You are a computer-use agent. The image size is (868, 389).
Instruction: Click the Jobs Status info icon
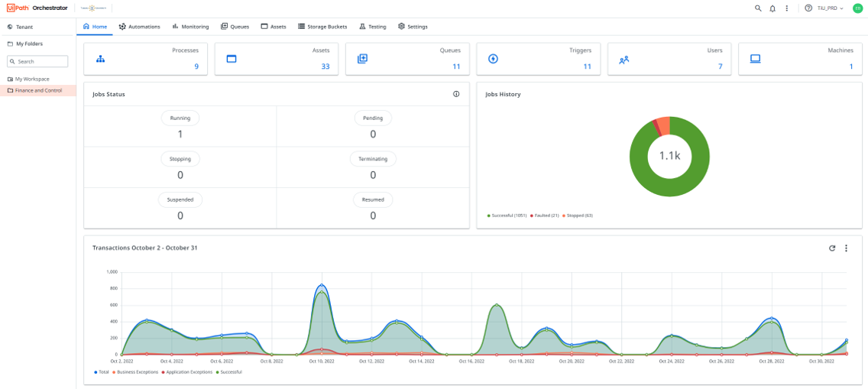456,94
